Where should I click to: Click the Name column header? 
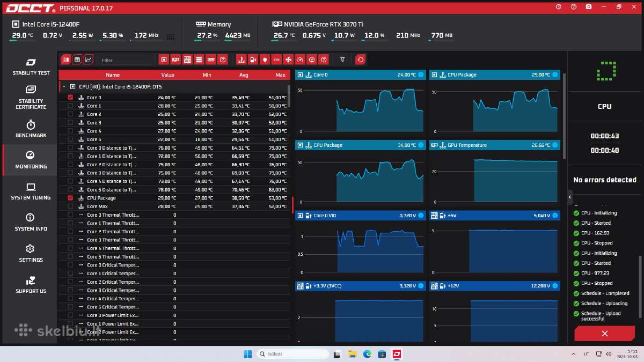(x=113, y=75)
